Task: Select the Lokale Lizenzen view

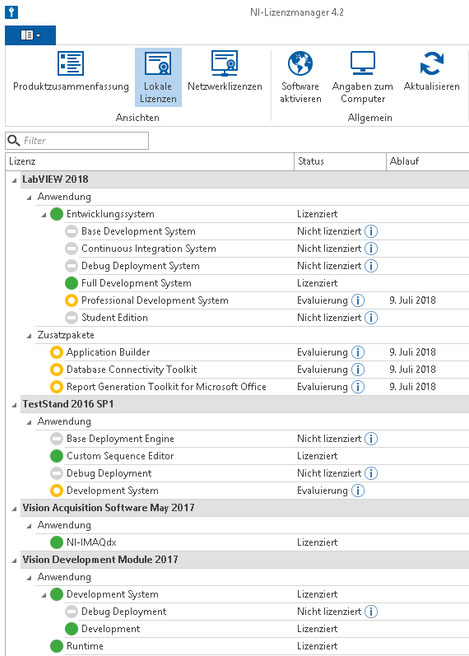Action: (x=158, y=77)
